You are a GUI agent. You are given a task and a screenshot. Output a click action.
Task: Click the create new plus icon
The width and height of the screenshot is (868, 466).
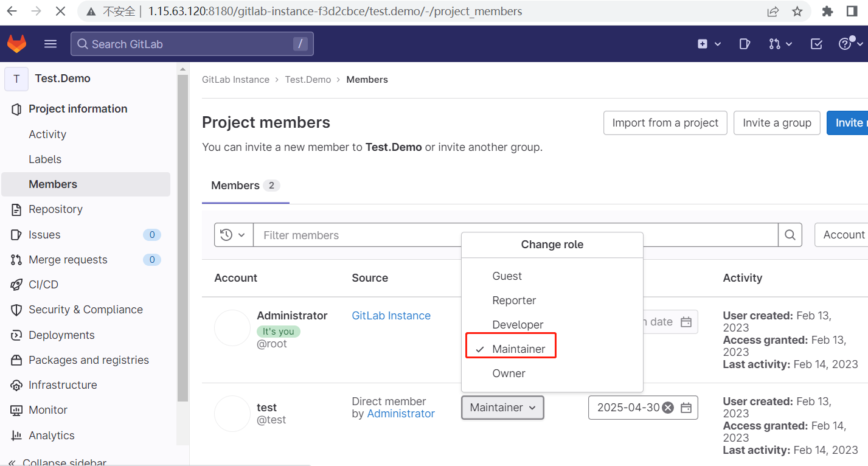click(x=703, y=44)
